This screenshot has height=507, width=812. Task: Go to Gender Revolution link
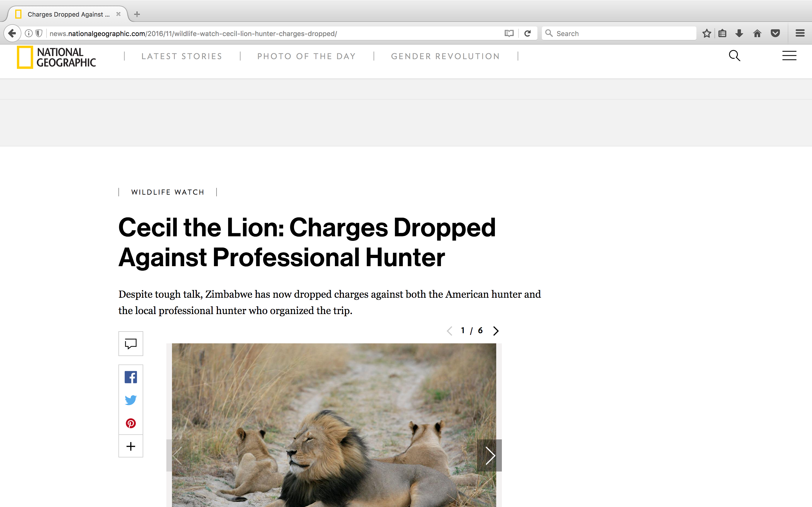click(x=445, y=56)
